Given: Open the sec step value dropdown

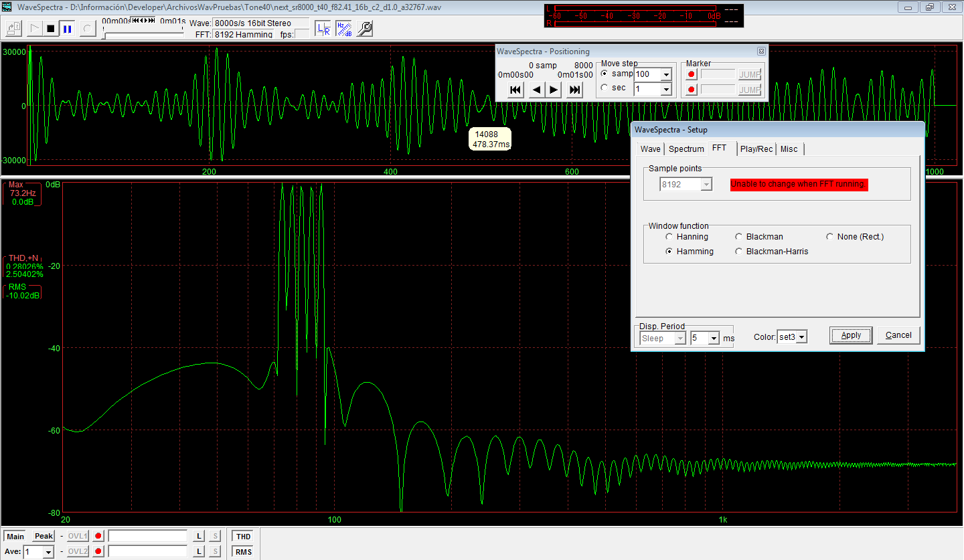Looking at the screenshot, I should [666, 90].
